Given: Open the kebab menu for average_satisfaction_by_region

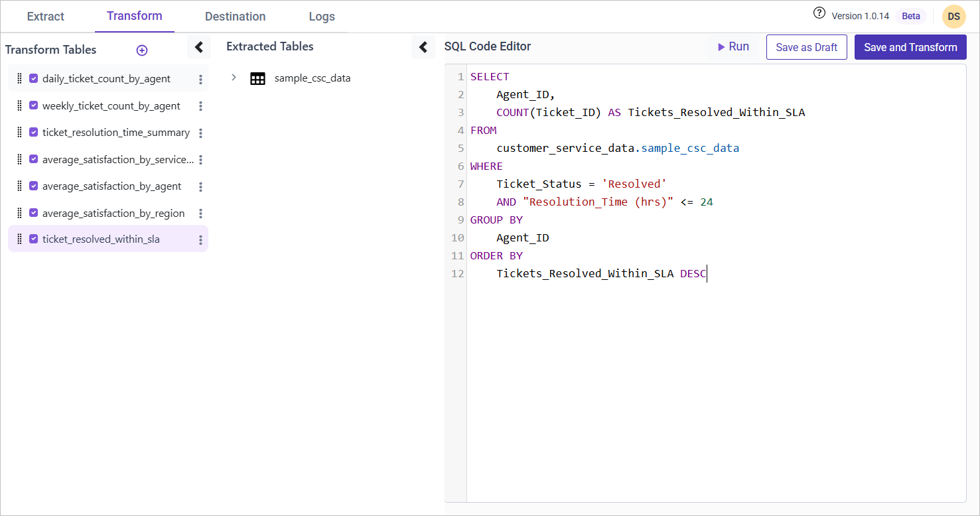Looking at the screenshot, I should pyautogui.click(x=200, y=214).
